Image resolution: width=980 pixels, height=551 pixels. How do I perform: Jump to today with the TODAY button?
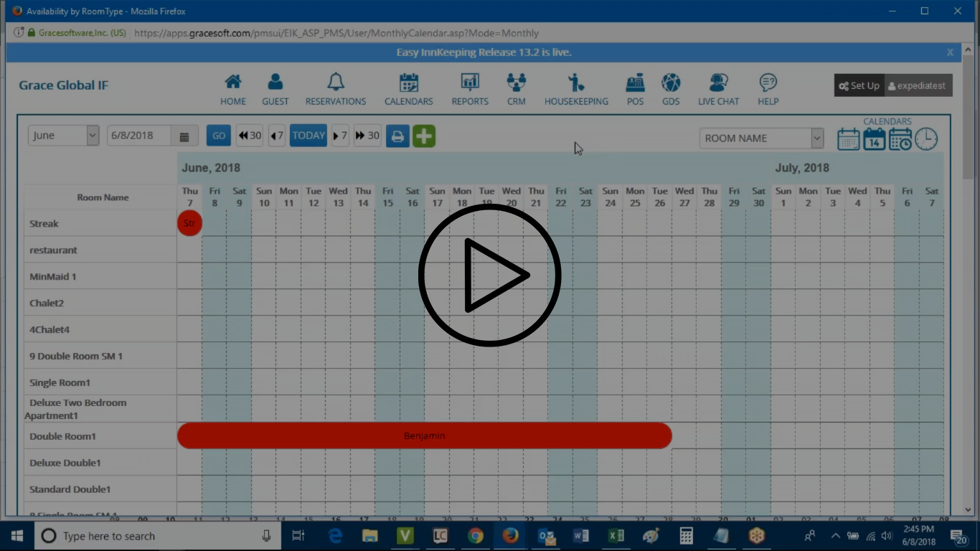point(308,135)
